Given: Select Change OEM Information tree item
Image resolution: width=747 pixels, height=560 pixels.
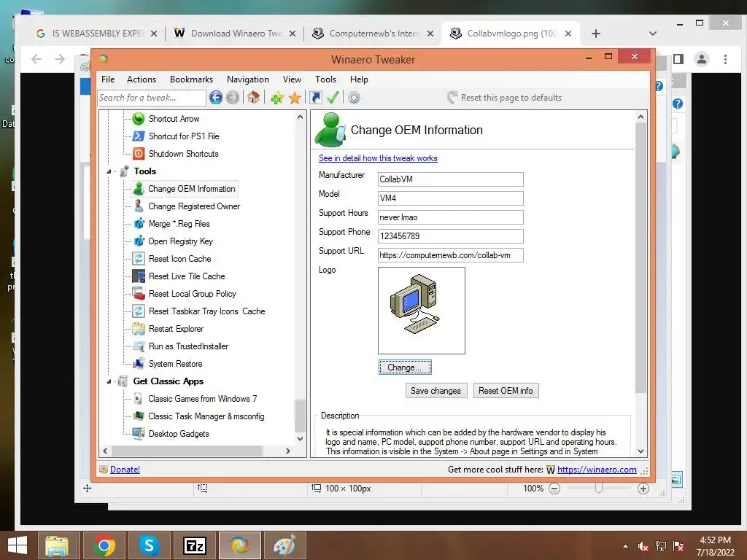Looking at the screenshot, I should tap(192, 189).
